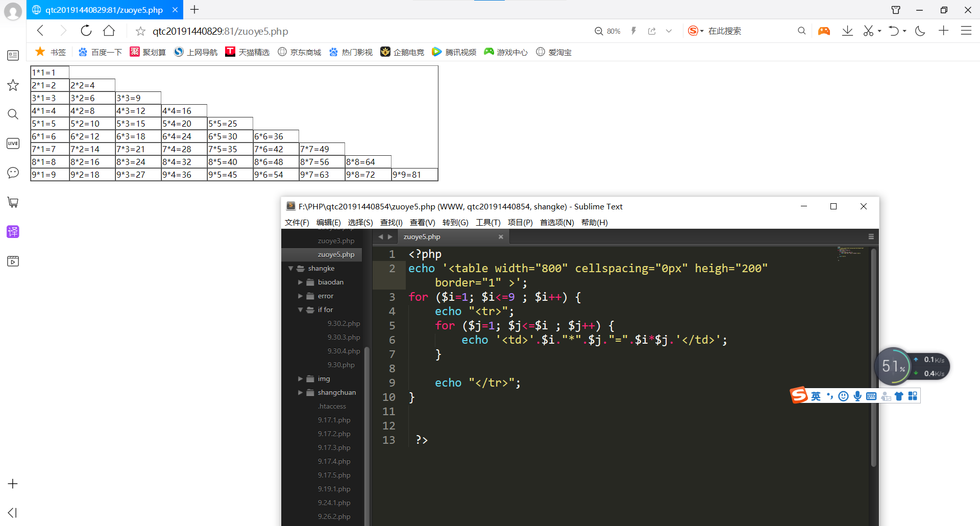The width and height of the screenshot is (980, 526).
Task: Open the 文件(F) menu in Sublime Text
Action: (297, 222)
